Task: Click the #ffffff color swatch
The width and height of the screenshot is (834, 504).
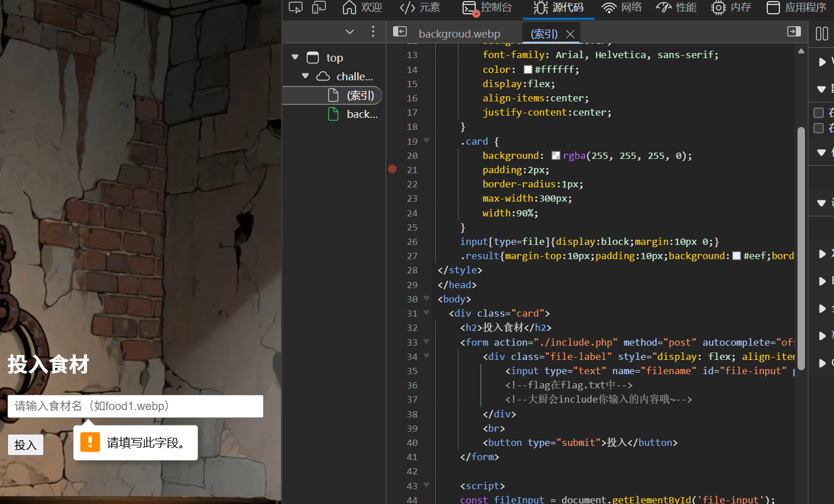Action: pyautogui.click(x=528, y=69)
